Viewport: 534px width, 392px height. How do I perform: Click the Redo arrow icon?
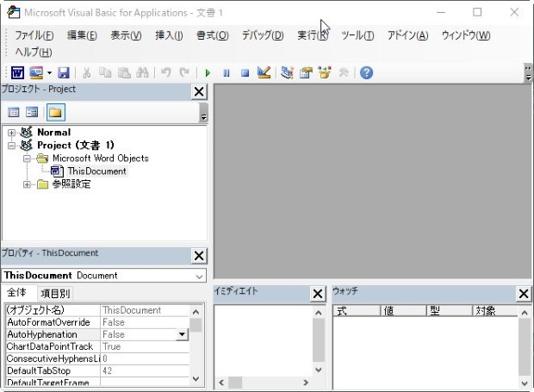click(x=184, y=72)
